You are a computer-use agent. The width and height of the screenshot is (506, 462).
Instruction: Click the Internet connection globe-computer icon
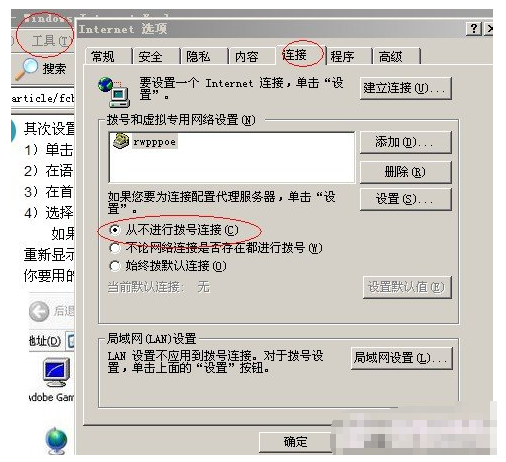pyautogui.click(x=114, y=92)
